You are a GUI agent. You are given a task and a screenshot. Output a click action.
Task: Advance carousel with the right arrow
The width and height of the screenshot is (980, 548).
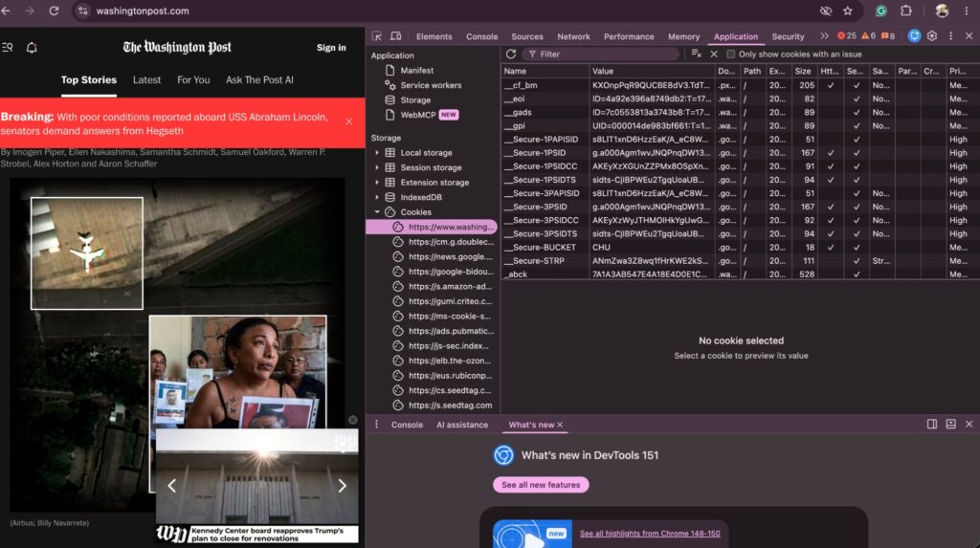(342, 486)
